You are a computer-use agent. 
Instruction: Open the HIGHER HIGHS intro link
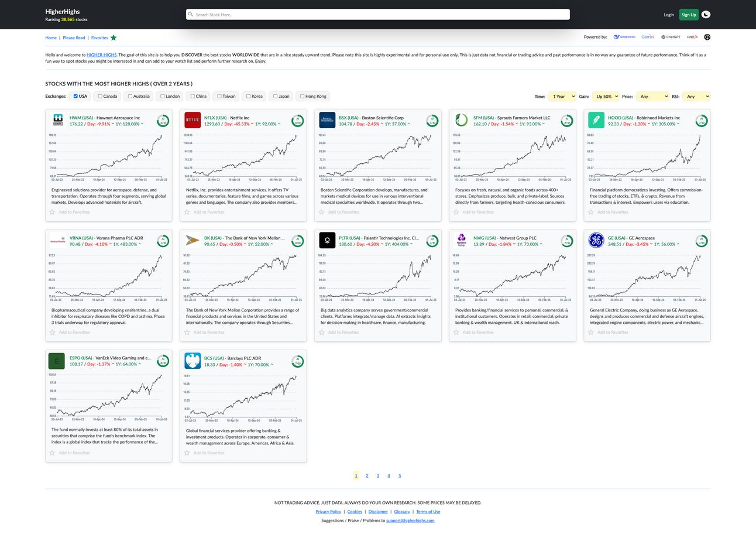pyautogui.click(x=101, y=54)
